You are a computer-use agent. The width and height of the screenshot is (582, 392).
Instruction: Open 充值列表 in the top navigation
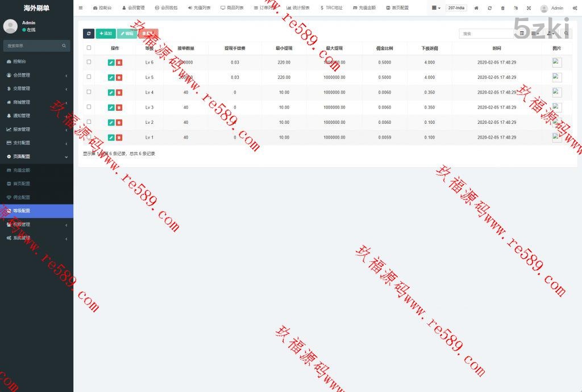point(199,8)
